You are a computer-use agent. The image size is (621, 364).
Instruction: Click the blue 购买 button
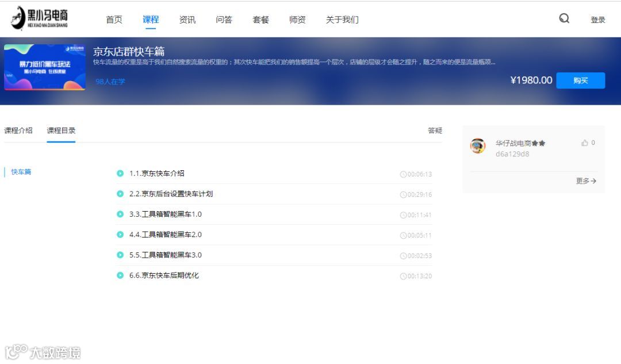(x=581, y=81)
